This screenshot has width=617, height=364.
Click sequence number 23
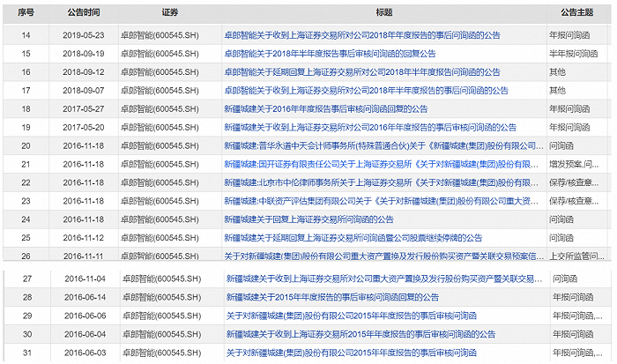click(26, 201)
